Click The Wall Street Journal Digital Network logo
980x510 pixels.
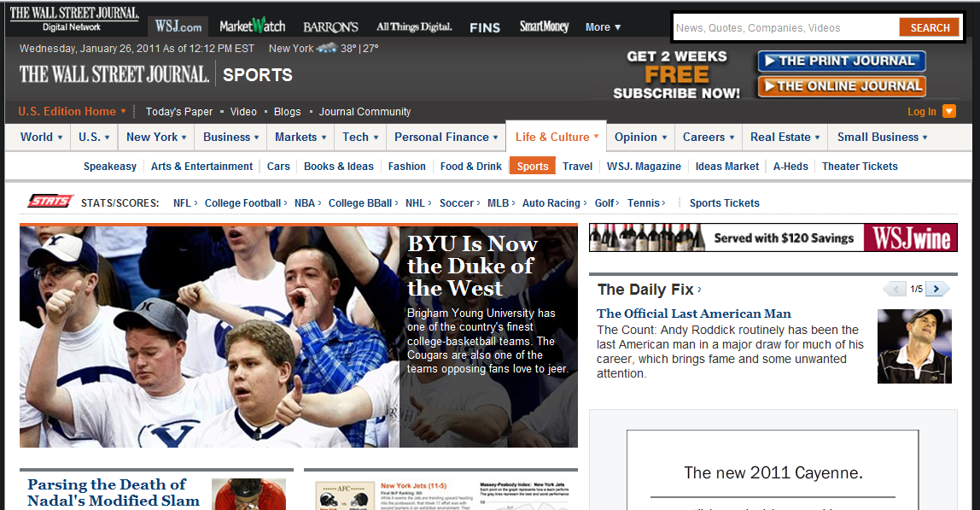pos(73,18)
